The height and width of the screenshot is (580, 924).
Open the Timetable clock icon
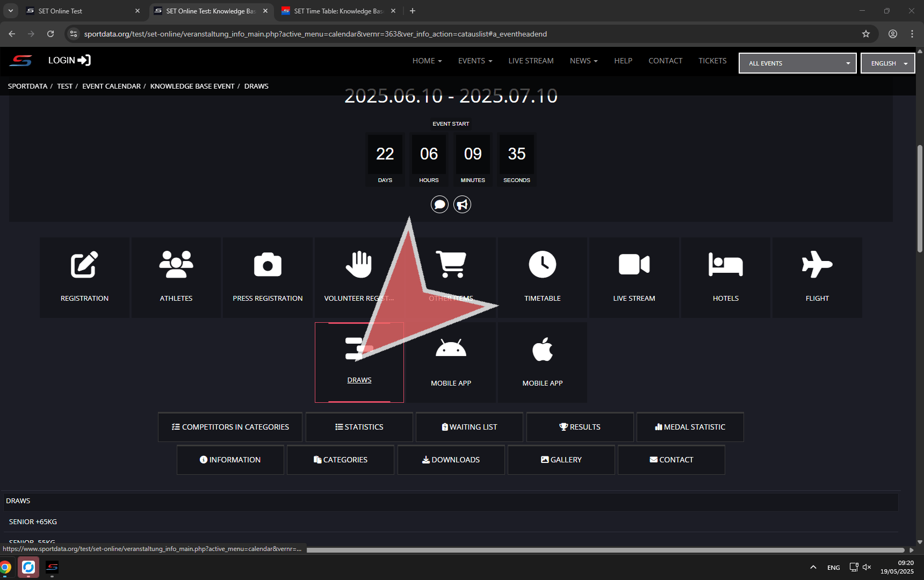(542, 265)
